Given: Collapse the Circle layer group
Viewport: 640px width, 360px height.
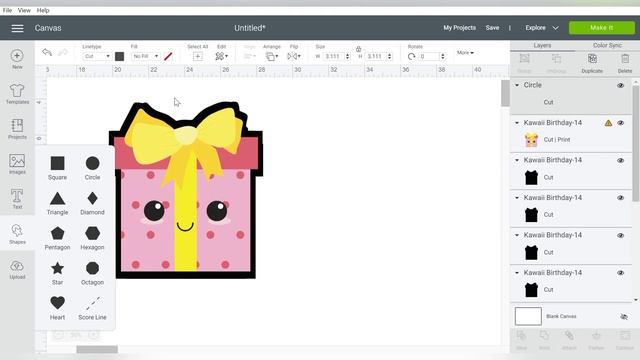Looking at the screenshot, I should [517, 85].
